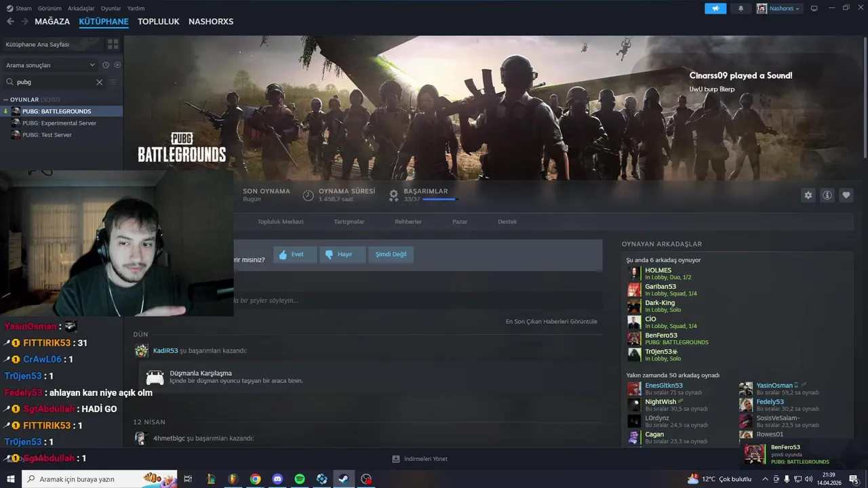Open the Steam menu
Viewport: 868px width, 488px height.
click(23, 8)
